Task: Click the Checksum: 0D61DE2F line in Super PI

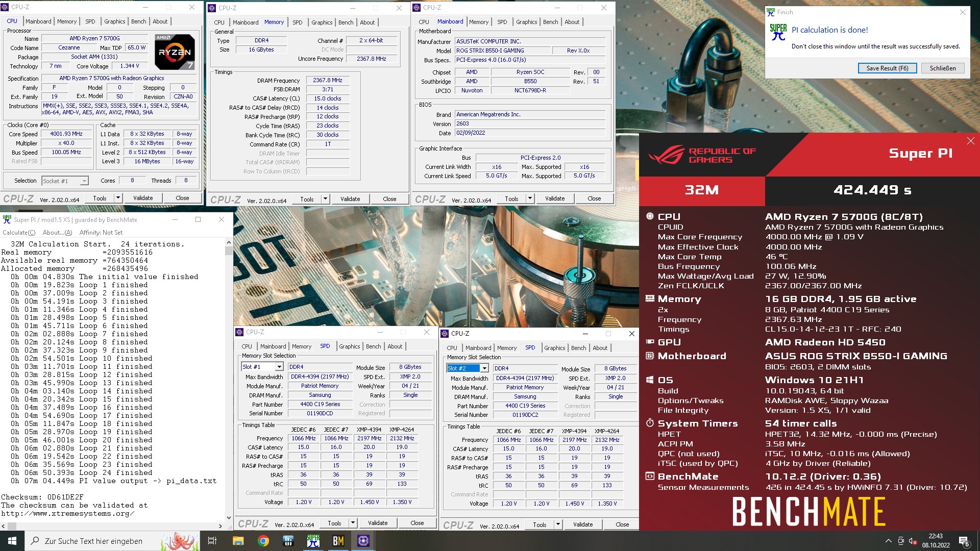Action: click(42, 497)
